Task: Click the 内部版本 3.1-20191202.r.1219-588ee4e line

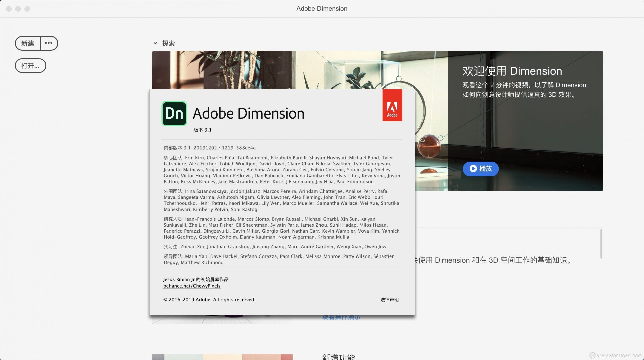Action: pyautogui.click(x=210, y=148)
